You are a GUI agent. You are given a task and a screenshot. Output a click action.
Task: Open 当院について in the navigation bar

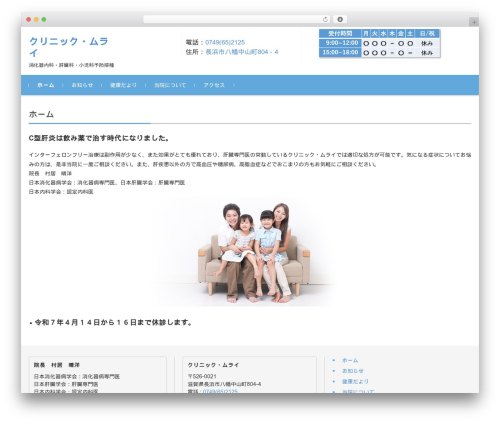point(170,85)
